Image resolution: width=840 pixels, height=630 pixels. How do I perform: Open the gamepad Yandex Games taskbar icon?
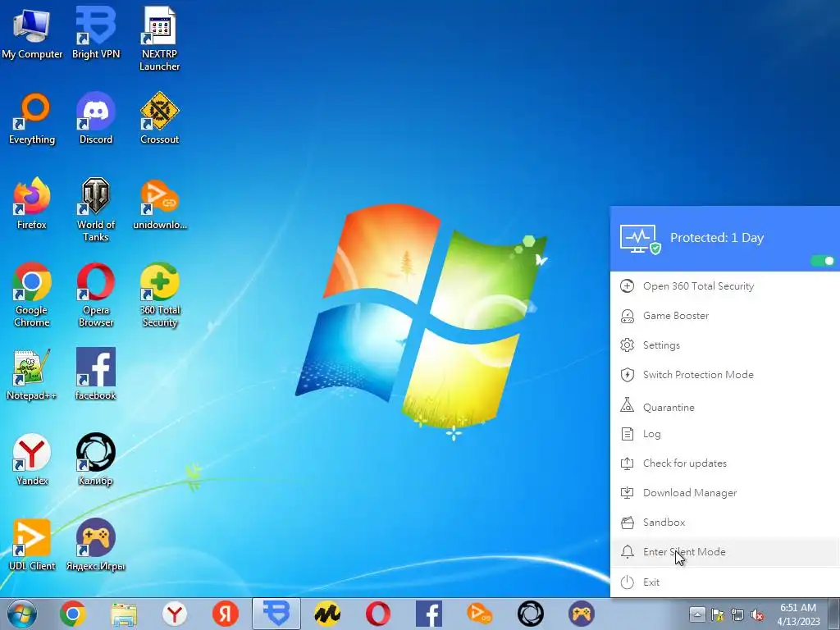pyautogui.click(x=582, y=614)
